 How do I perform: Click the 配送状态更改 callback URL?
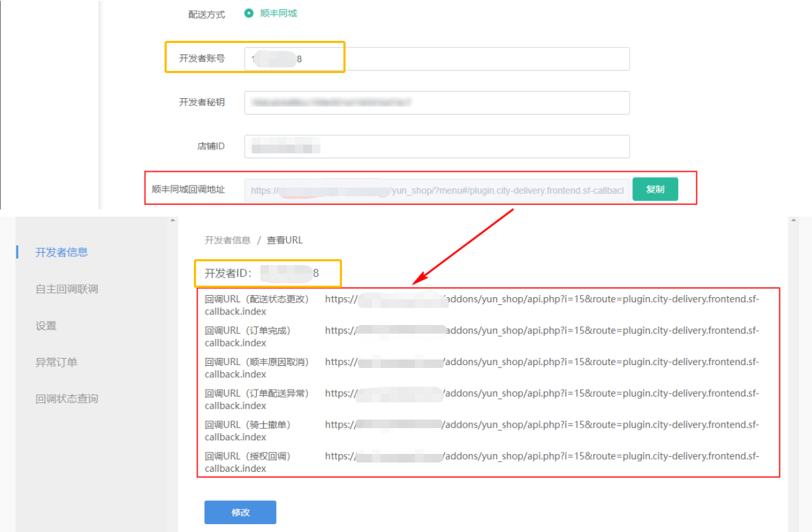tap(542, 299)
